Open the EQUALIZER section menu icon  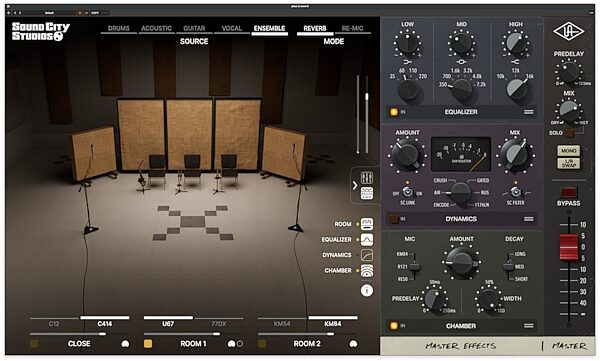pos(528,112)
